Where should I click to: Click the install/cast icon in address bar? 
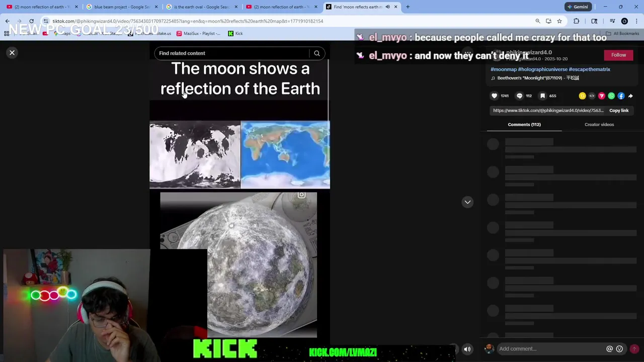[548, 21]
